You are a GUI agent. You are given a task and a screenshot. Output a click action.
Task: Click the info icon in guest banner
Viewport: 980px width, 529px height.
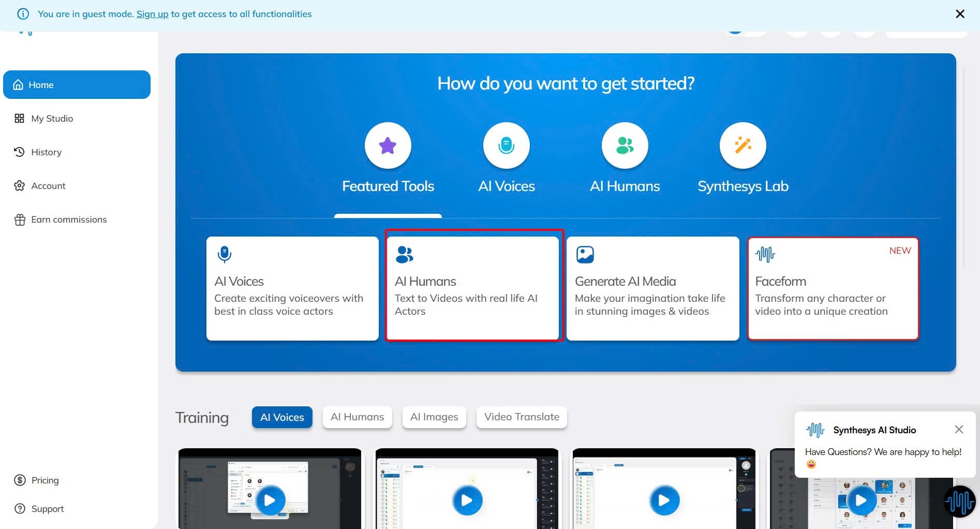23,14
